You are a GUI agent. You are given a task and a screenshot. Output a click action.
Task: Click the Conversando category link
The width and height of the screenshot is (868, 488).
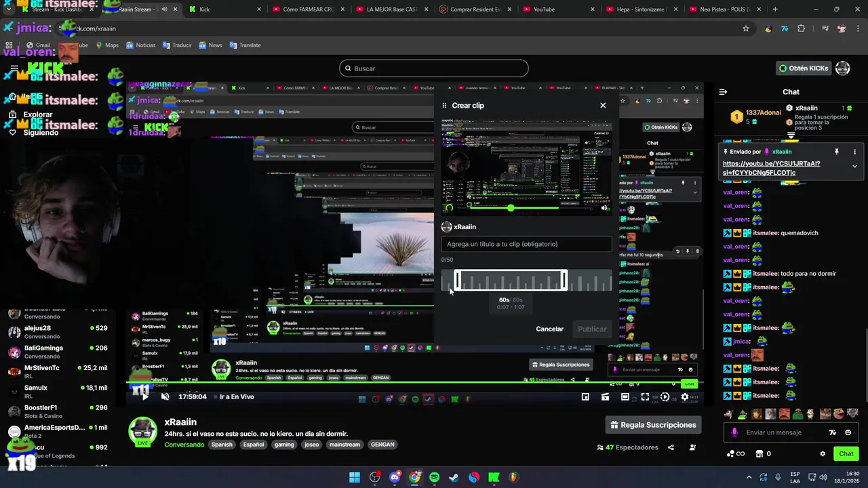(184, 445)
